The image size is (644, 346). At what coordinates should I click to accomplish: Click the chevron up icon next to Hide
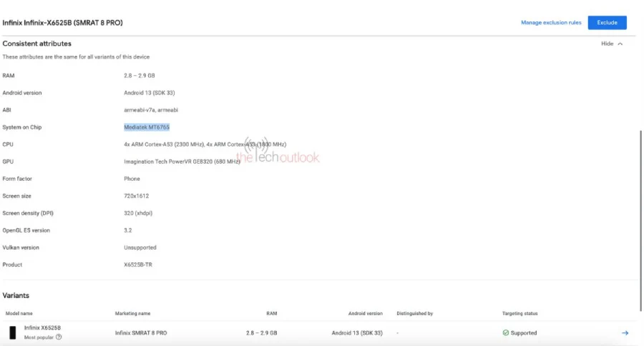(620, 44)
